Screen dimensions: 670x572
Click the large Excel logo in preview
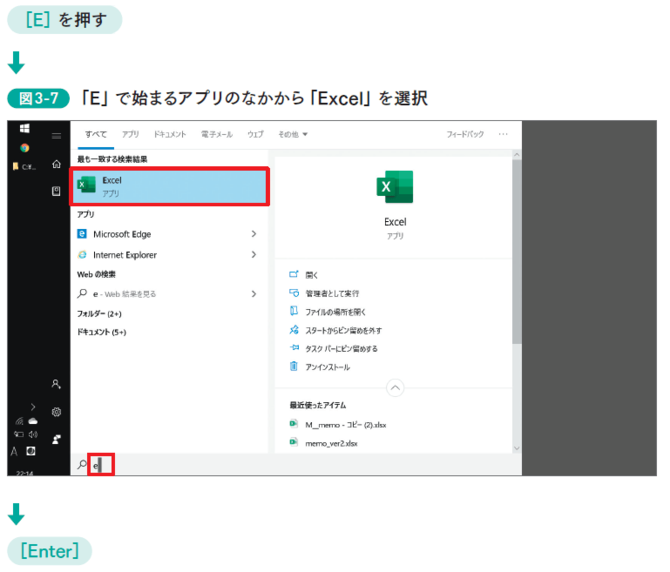395,187
